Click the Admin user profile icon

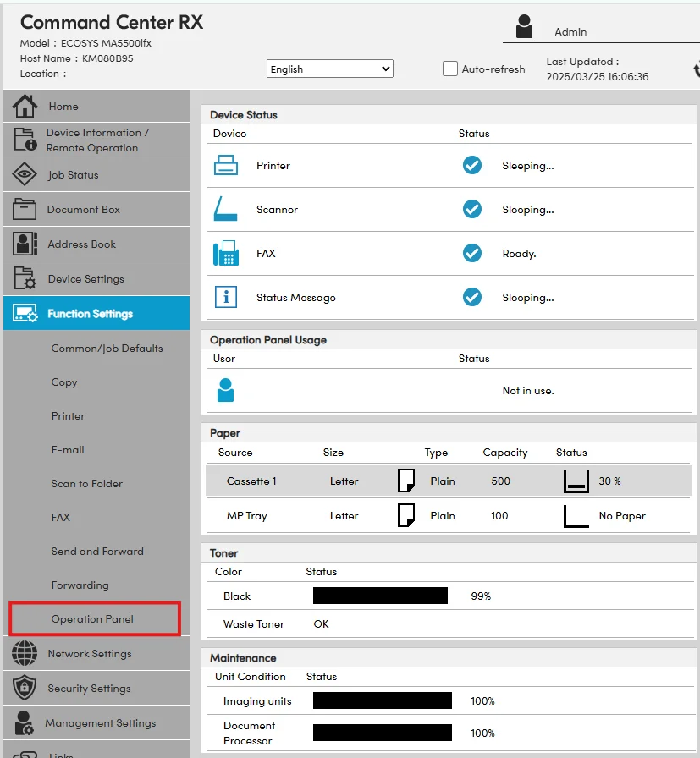coord(524,27)
